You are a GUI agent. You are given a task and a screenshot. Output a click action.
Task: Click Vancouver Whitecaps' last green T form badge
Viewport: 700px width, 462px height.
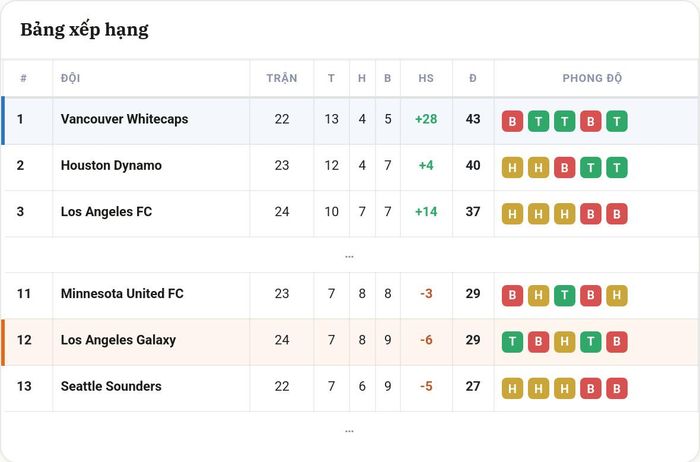(x=617, y=121)
